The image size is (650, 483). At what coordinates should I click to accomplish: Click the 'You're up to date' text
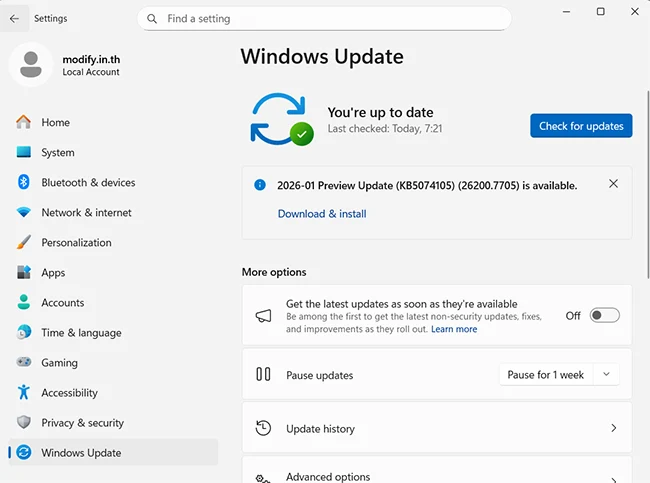[381, 112]
